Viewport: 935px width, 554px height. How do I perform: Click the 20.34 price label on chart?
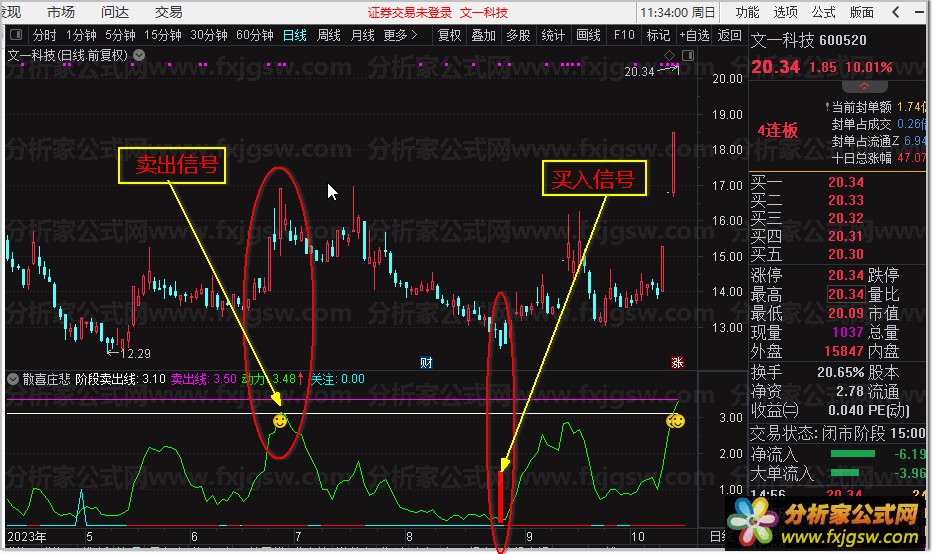[639, 72]
